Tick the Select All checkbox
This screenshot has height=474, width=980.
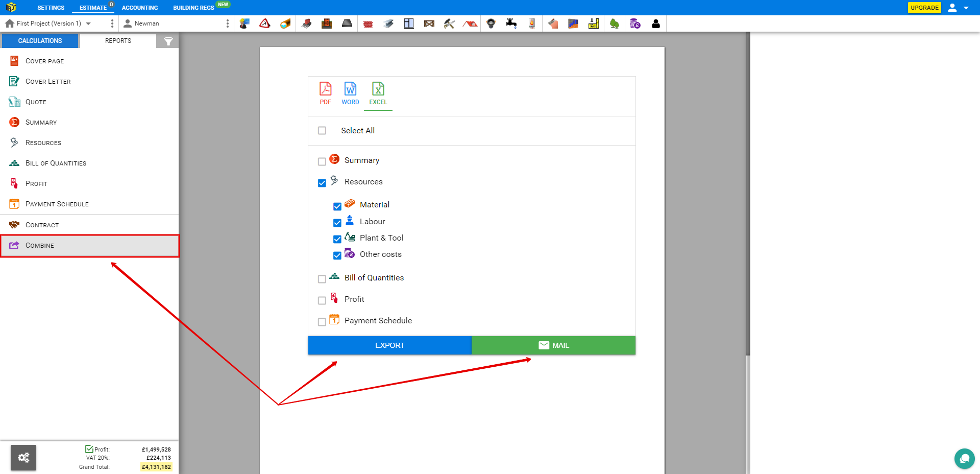click(322, 131)
